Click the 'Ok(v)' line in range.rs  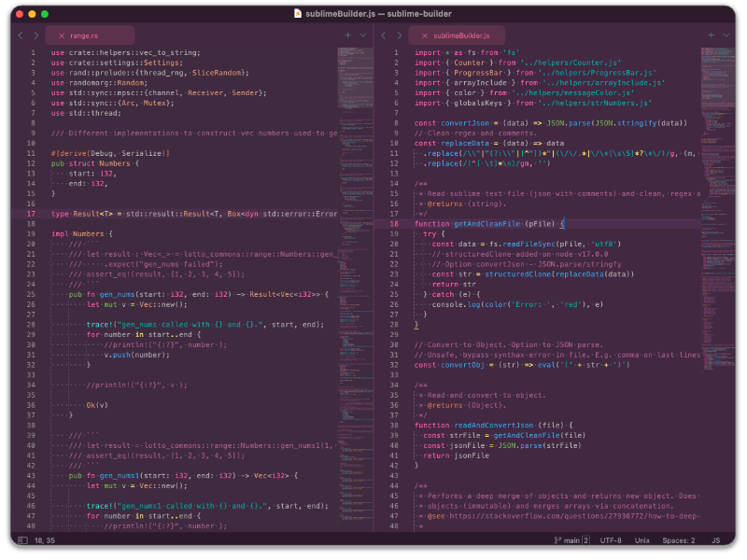(97, 405)
